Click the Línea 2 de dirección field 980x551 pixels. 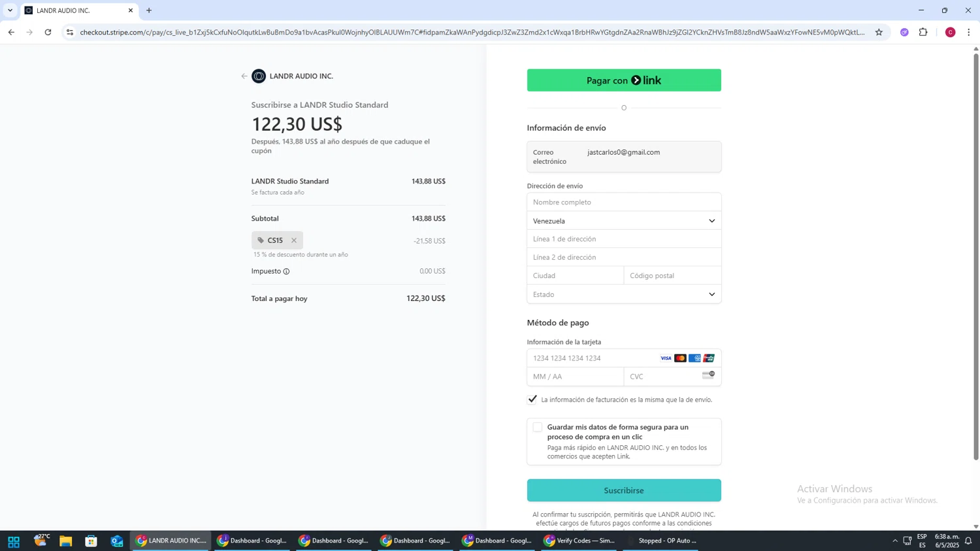coord(624,257)
